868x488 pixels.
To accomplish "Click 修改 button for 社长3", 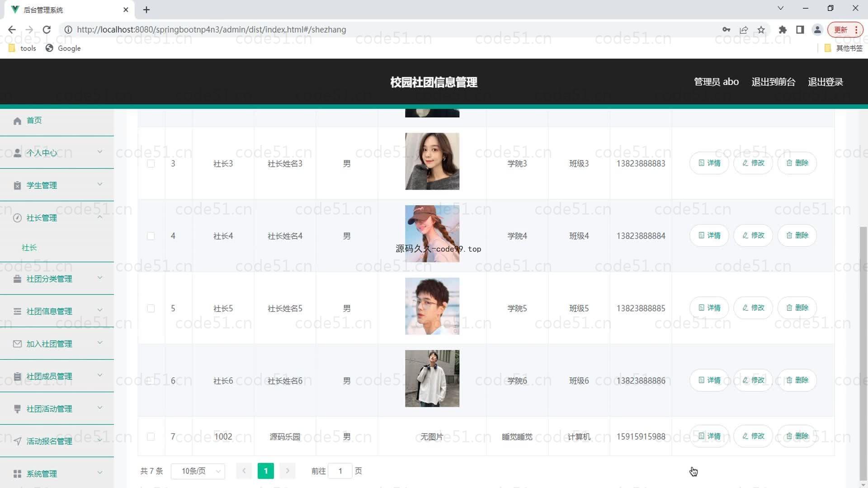I will (753, 163).
